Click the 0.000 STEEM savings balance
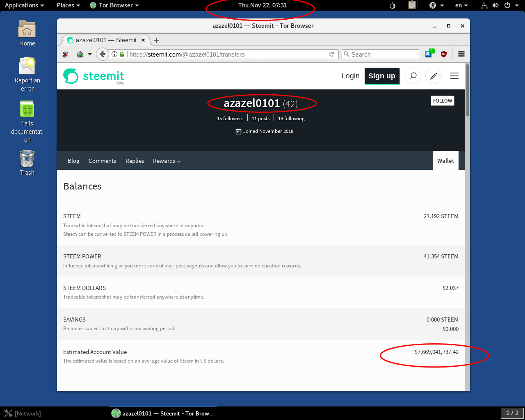Viewport: 525px width, 420px height. coord(443,320)
